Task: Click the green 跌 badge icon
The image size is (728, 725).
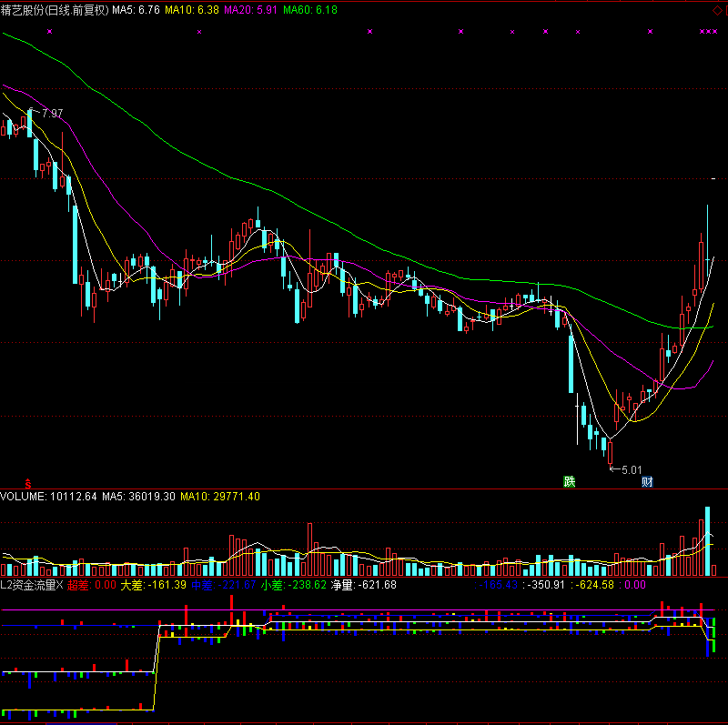Action: (570, 481)
